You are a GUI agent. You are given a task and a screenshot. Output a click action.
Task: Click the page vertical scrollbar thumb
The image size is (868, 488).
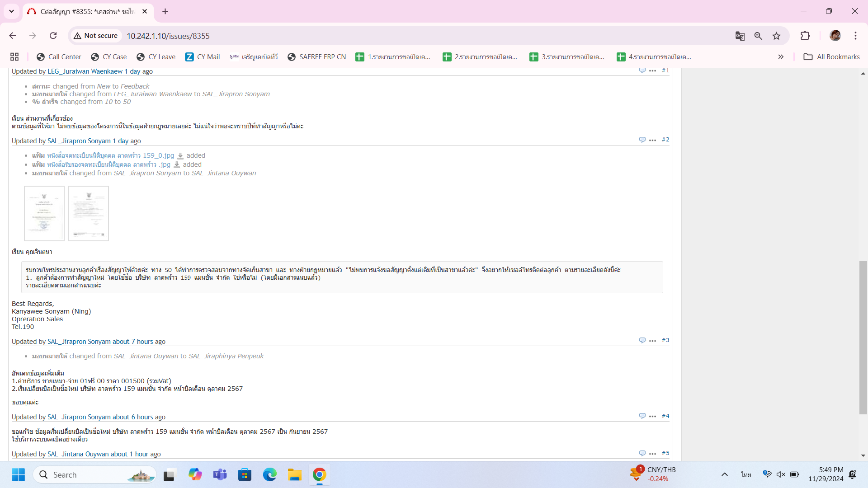pyautogui.click(x=863, y=337)
